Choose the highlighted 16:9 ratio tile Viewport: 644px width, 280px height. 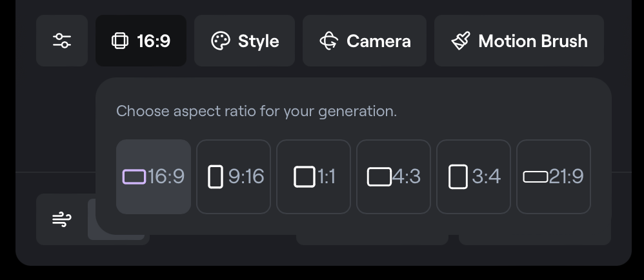pos(154,177)
